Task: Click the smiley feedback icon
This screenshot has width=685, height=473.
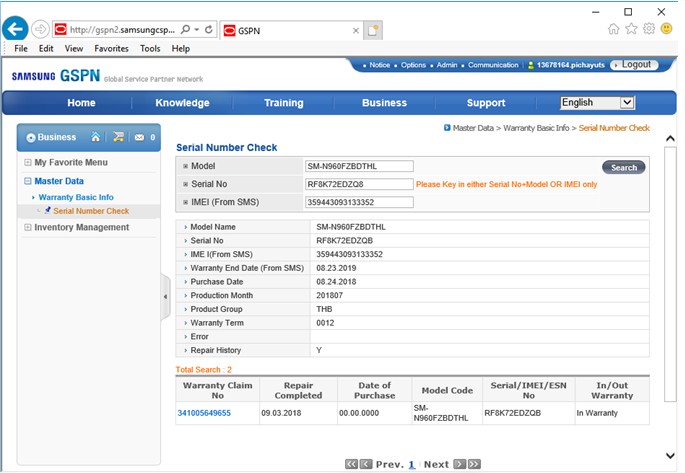Action: click(667, 29)
